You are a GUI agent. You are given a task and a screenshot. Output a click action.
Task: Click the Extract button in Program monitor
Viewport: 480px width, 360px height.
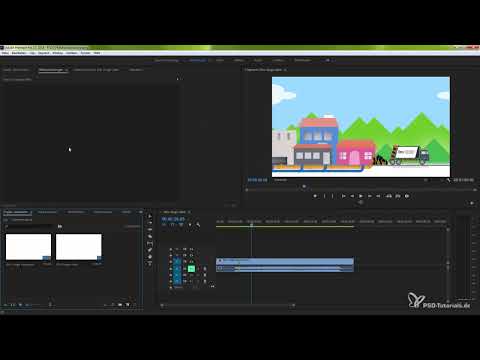pos(398,196)
